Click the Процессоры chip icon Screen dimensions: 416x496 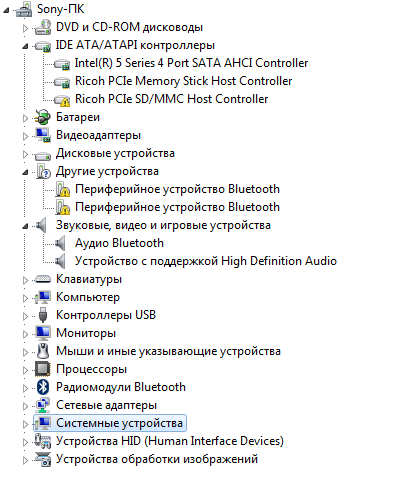[x=43, y=369]
